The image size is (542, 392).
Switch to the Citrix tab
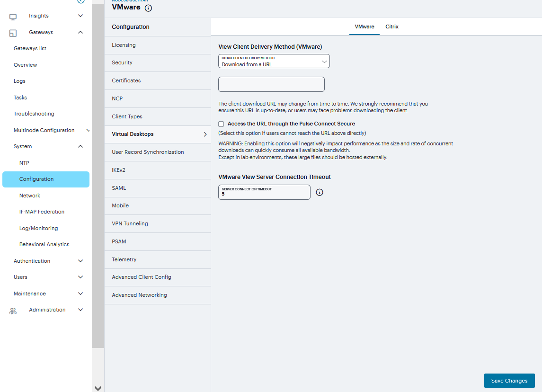point(392,27)
